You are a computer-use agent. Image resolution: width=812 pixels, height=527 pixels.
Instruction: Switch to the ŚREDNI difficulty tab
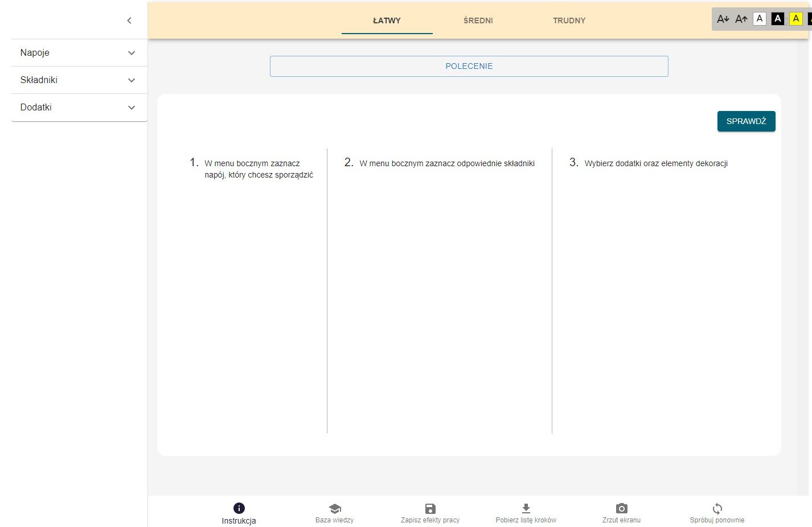point(478,20)
